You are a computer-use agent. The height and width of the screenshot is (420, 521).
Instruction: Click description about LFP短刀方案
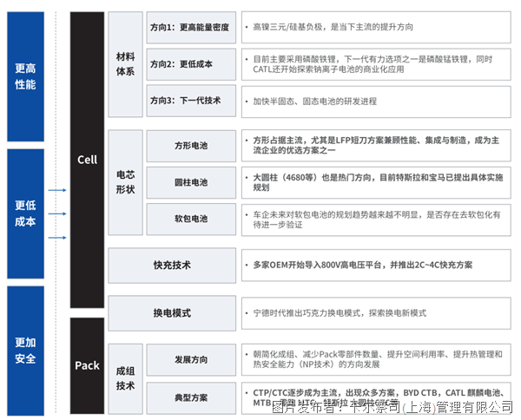tap(376, 146)
